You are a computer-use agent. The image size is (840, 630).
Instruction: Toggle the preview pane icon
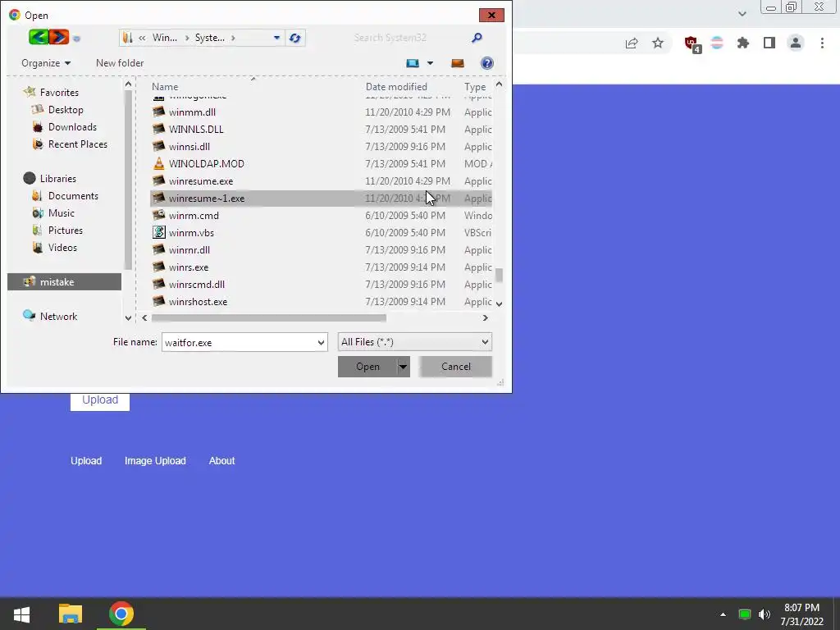pos(457,63)
